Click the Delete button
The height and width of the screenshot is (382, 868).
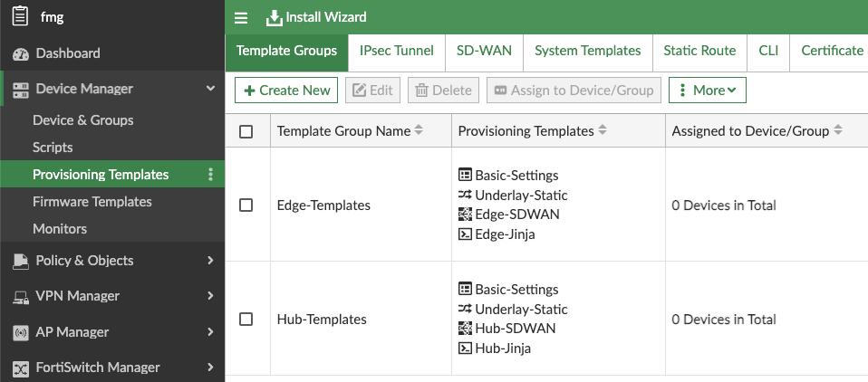click(443, 91)
